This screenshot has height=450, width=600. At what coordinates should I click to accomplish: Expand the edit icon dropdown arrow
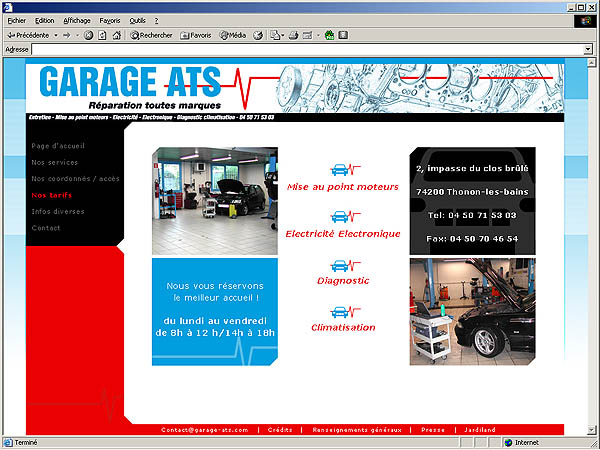coord(318,35)
